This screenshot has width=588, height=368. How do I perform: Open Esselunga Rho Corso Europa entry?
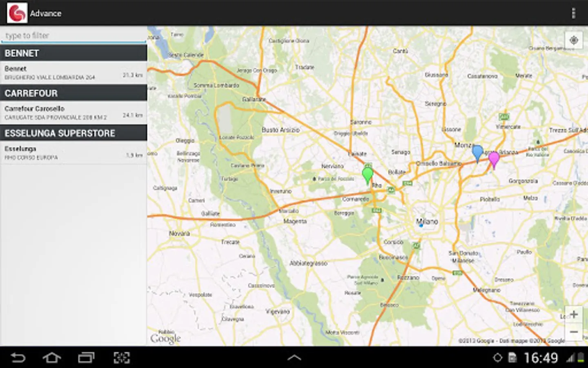click(x=73, y=153)
